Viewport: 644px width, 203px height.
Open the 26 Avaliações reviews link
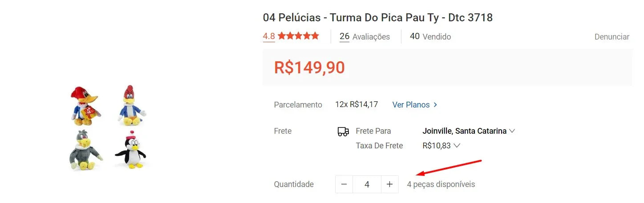click(x=365, y=36)
